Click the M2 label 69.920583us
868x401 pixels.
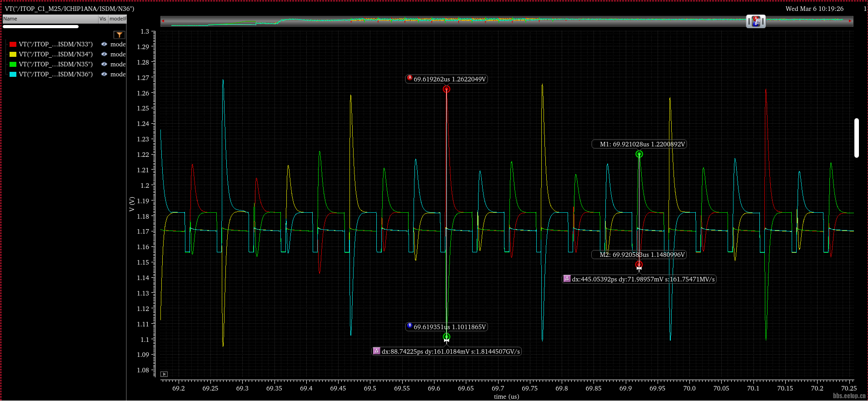coord(639,255)
